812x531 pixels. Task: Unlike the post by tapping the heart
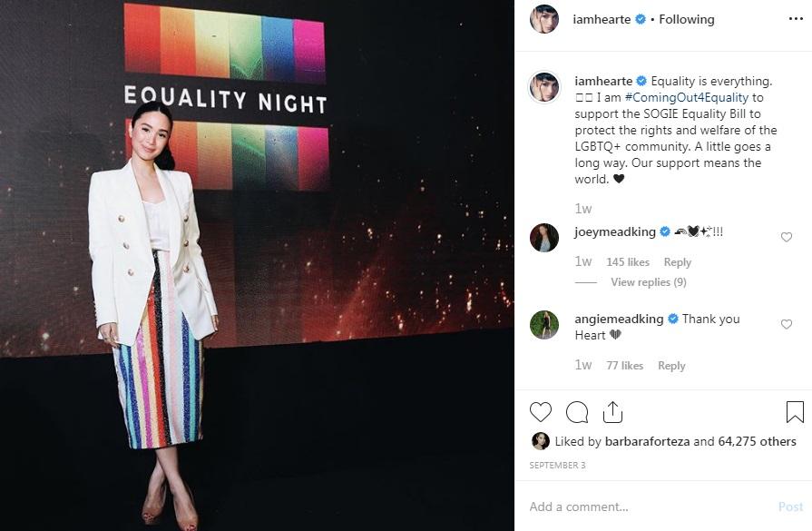click(542, 411)
